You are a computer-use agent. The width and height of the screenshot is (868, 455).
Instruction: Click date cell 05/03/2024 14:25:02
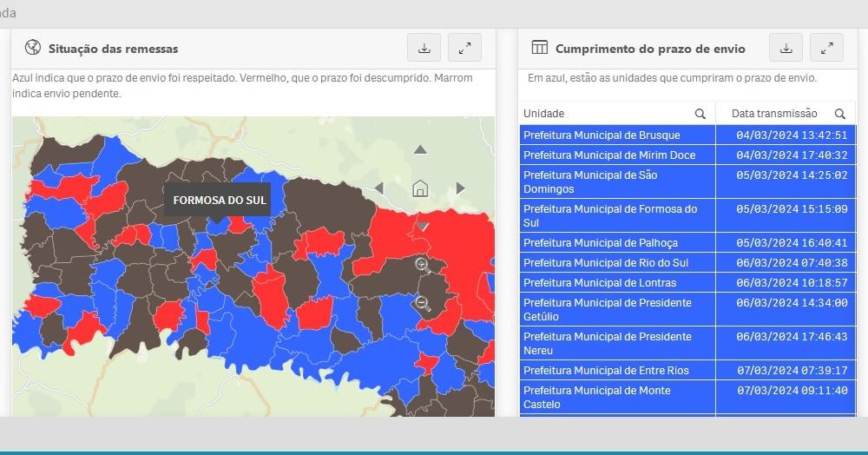click(786, 181)
